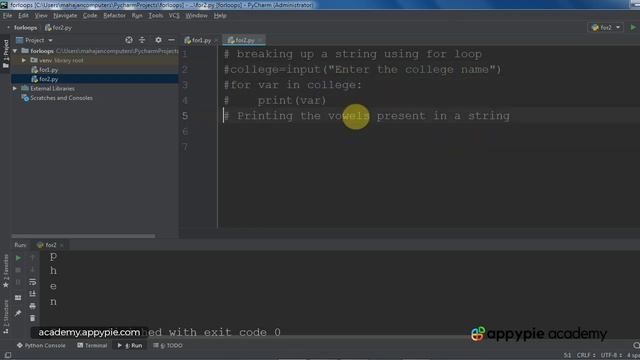Click the cursor position 5:1 status item

[x=567, y=356]
